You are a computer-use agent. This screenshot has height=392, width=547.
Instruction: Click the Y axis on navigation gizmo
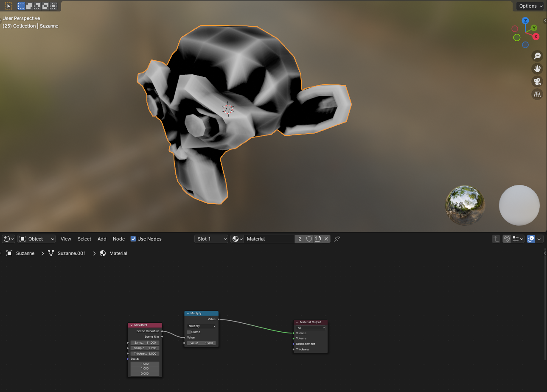[534, 28]
